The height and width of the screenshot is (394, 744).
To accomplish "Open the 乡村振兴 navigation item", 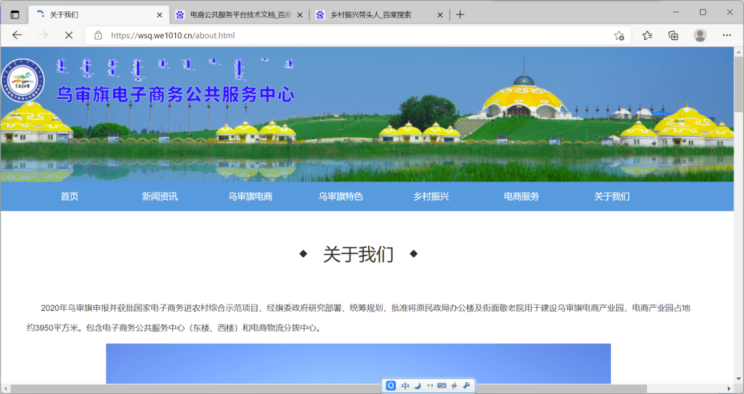I will click(x=431, y=196).
